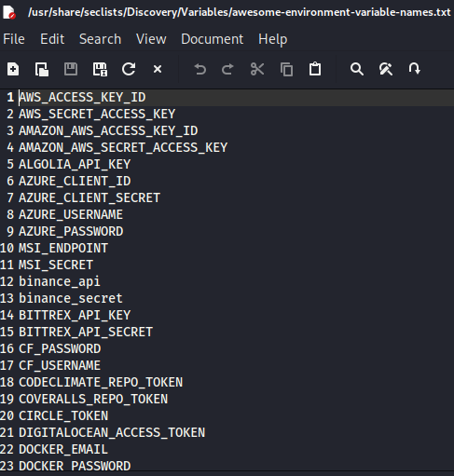
Task: Click the Undo arrow icon
Action: tap(200, 69)
